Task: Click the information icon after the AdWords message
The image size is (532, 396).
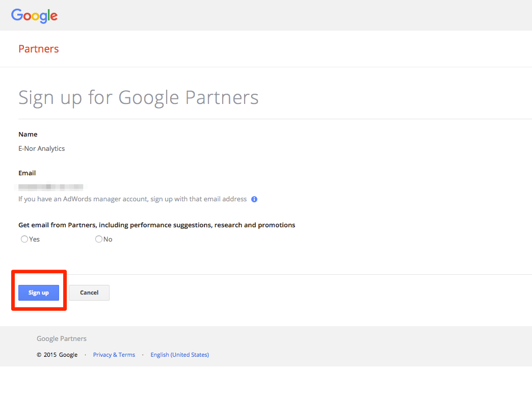Action: pos(254,199)
